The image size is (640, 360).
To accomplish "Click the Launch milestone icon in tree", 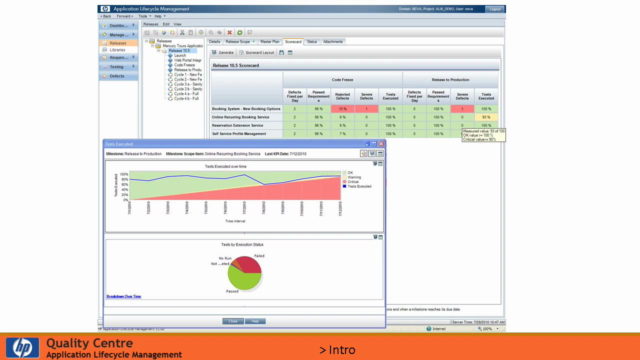I will pos(170,56).
